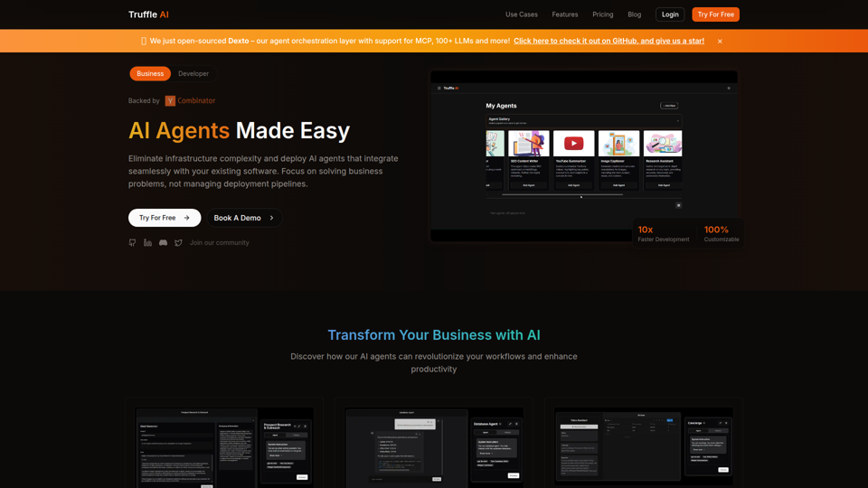Image resolution: width=868 pixels, height=488 pixels.
Task: Collapse the Agent Gallery chevron in preview
Action: (677, 120)
